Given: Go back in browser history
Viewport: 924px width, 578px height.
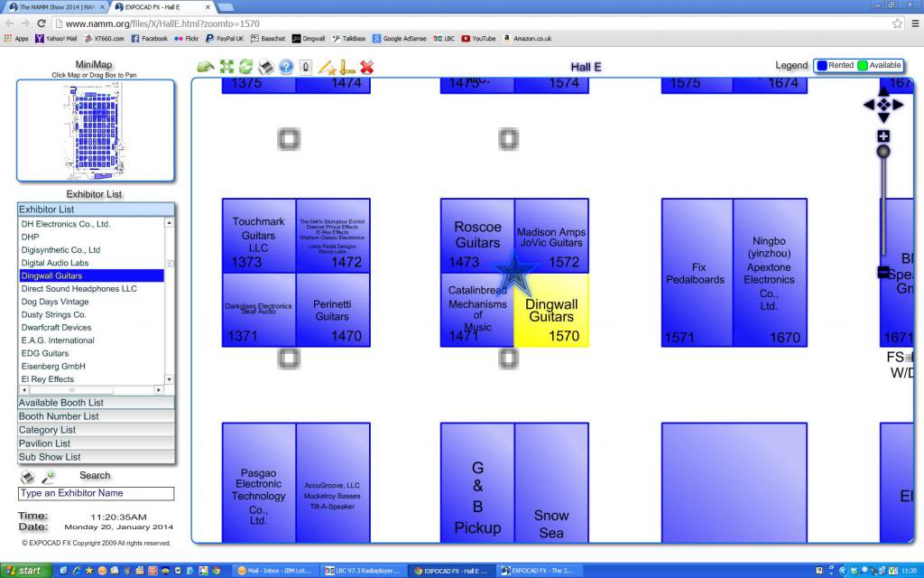Looking at the screenshot, I should [9, 23].
